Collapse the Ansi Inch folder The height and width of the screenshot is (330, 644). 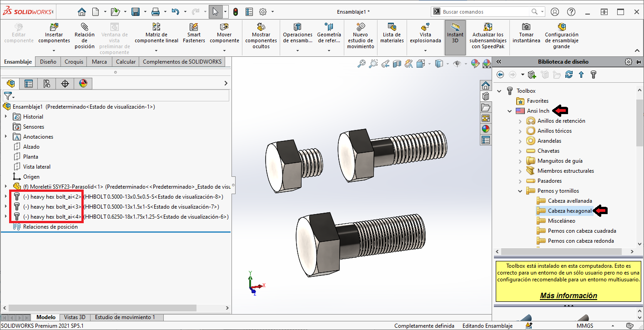click(510, 111)
